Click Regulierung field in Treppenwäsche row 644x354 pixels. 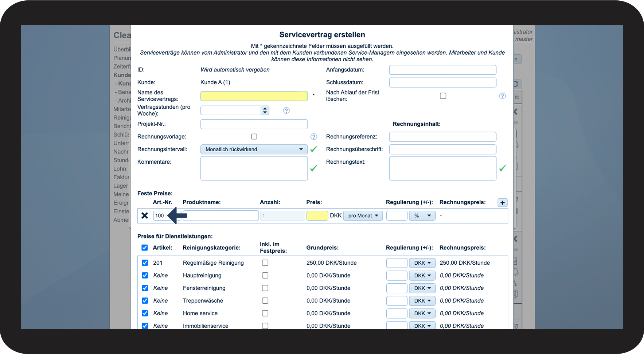coord(397,301)
